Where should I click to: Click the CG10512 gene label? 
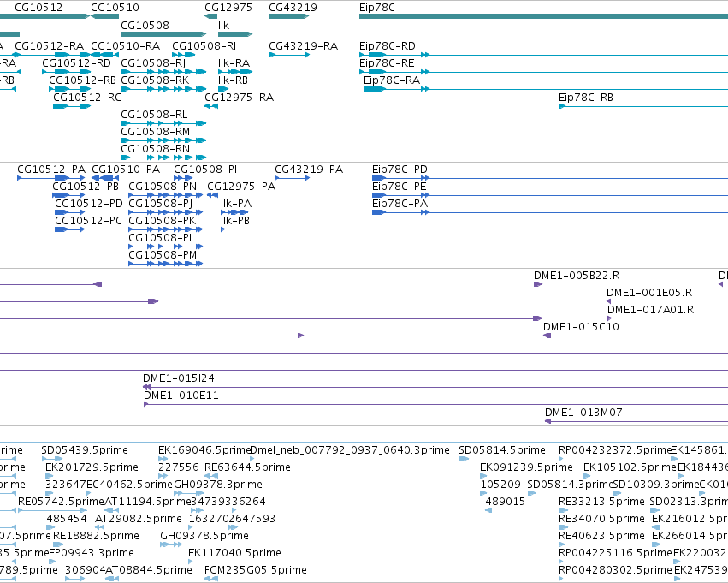click(38, 8)
